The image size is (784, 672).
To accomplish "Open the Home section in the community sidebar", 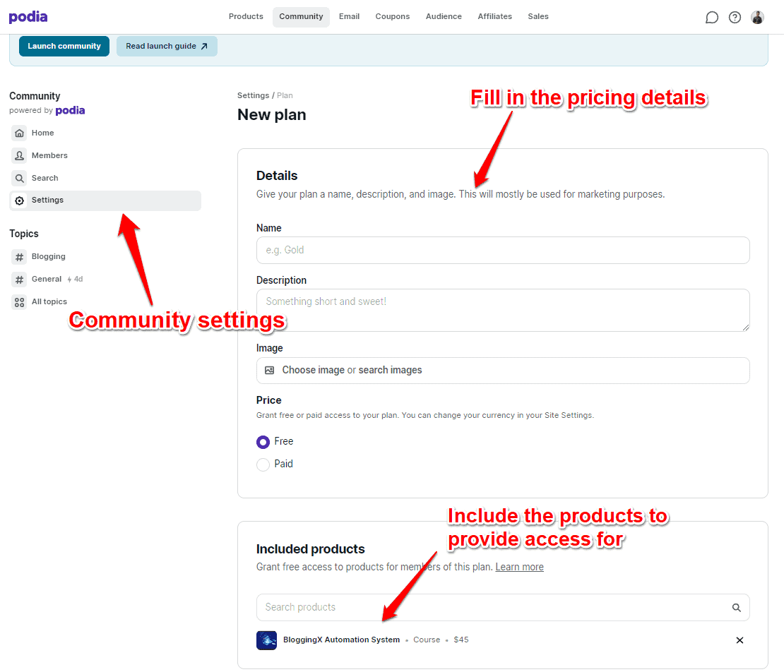I will point(19,133).
